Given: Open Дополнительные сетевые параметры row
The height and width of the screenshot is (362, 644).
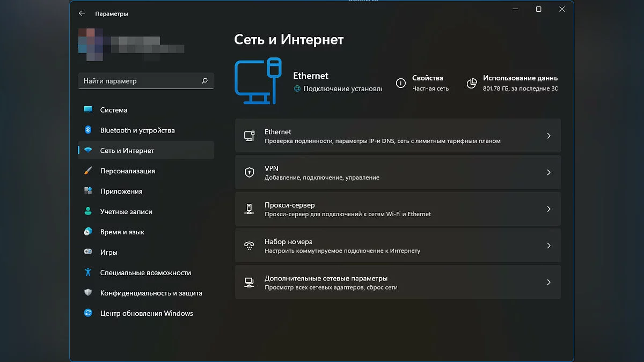Looking at the screenshot, I should (398, 282).
